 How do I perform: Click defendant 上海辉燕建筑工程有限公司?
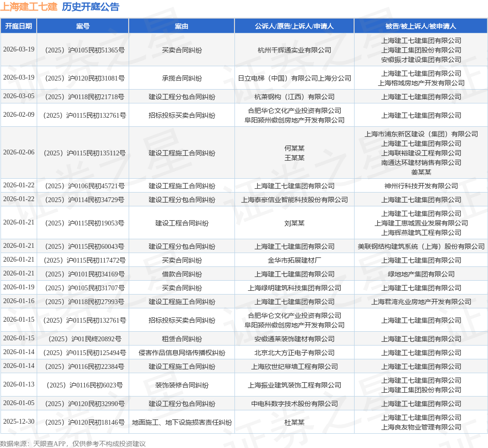coord(421,233)
